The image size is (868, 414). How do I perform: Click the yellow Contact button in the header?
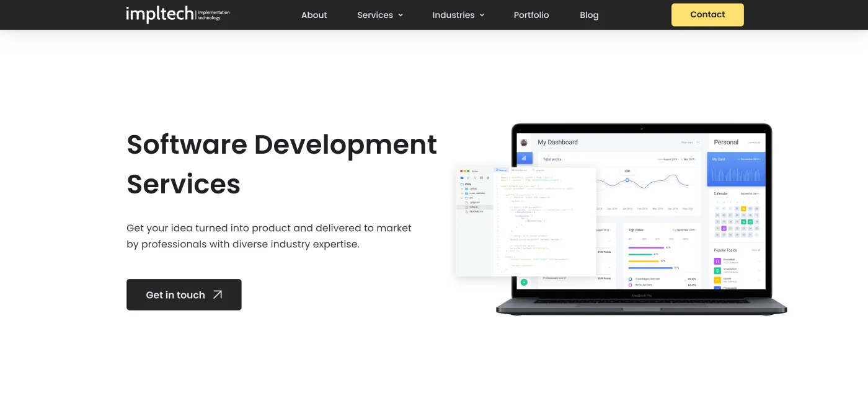(707, 14)
